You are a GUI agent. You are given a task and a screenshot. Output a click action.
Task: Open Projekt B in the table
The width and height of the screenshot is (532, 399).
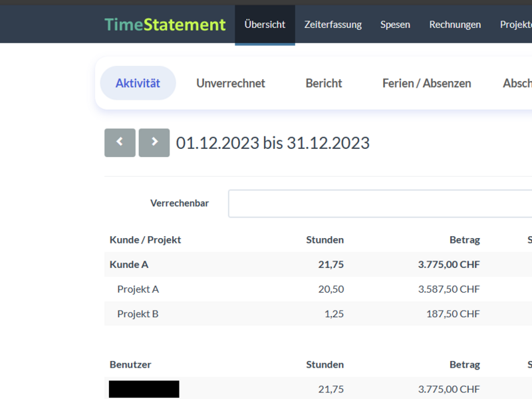(138, 314)
